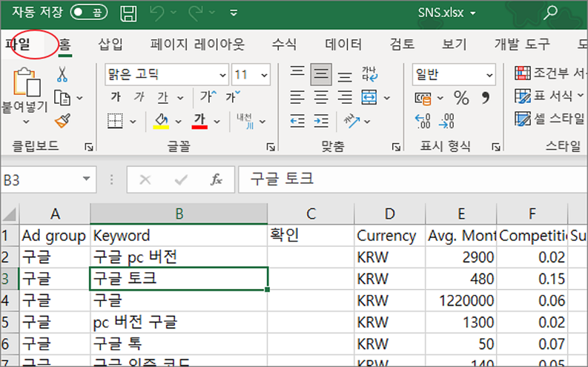Click the Cut scissors icon
The image size is (588, 367).
pyautogui.click(x=62, y=74)
